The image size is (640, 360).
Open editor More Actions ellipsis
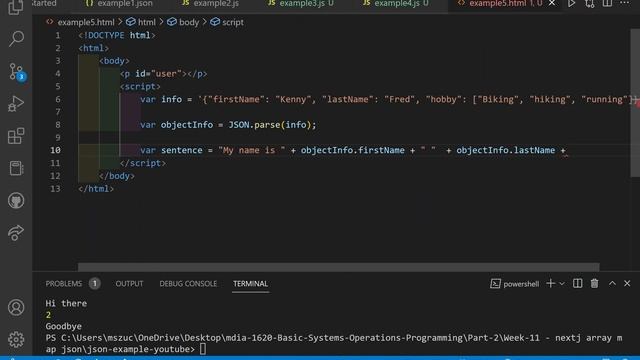[624, 3]
